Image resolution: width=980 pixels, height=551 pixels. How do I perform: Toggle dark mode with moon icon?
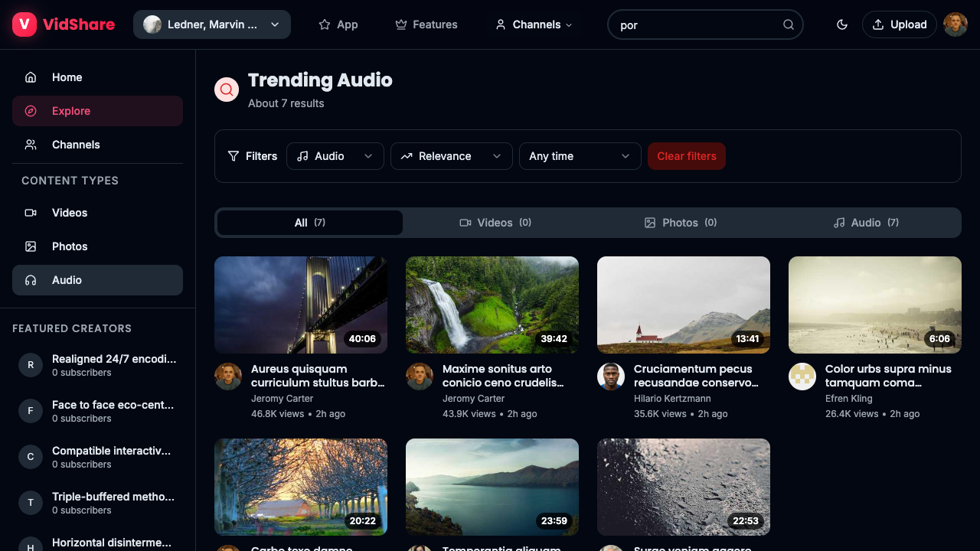click(x=842, y=24)
